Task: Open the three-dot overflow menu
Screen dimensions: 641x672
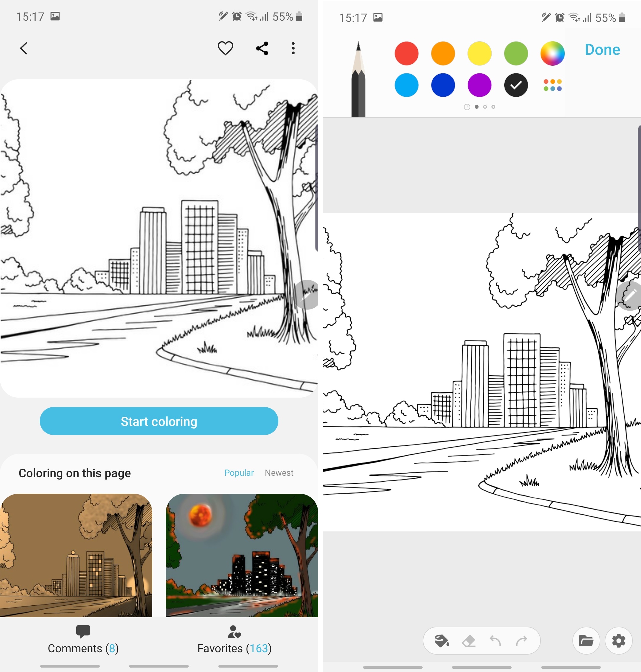Action: click(x=293, y=48)
